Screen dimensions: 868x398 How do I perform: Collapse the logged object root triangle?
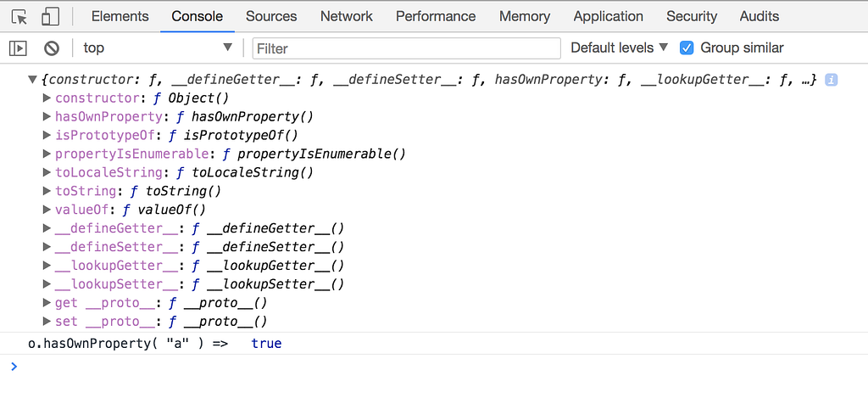[x=33, y=80]
